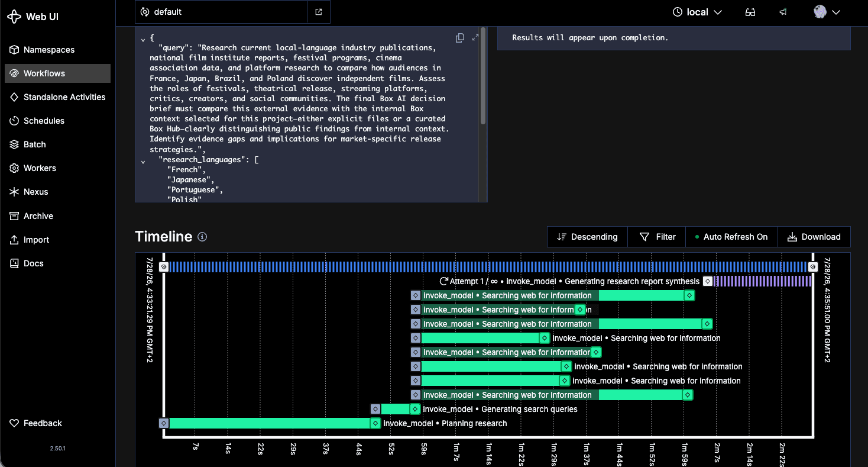Click the Nexus asterisk icon
868x467 pixels.
tap(14, 192)
